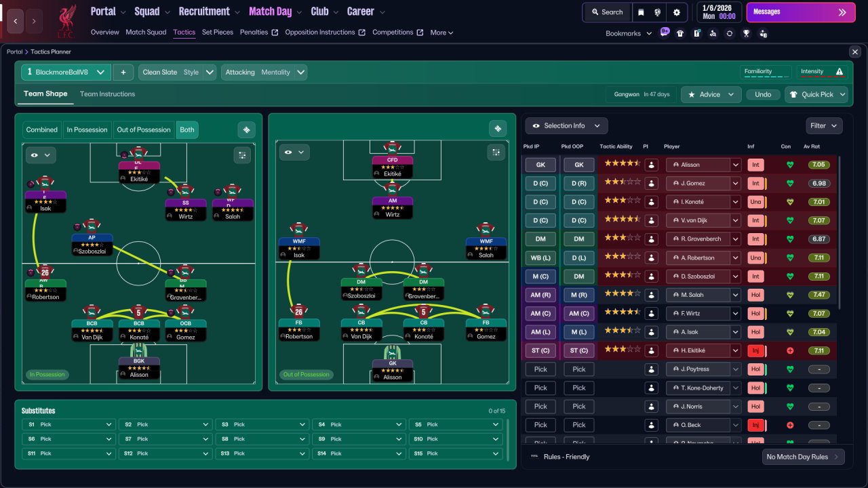868x488 pixels.
Task: Switch to the Team Instructions tab
Action: pos(107,94)
